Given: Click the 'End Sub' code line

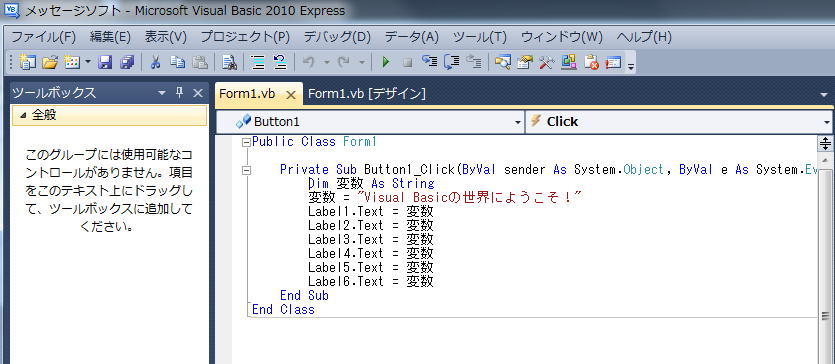Looking at the screenshot, I should click(305, 295).
